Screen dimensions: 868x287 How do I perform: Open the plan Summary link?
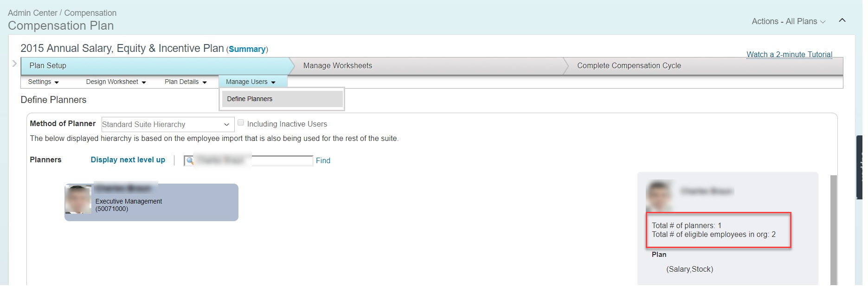tap(247, 49)
